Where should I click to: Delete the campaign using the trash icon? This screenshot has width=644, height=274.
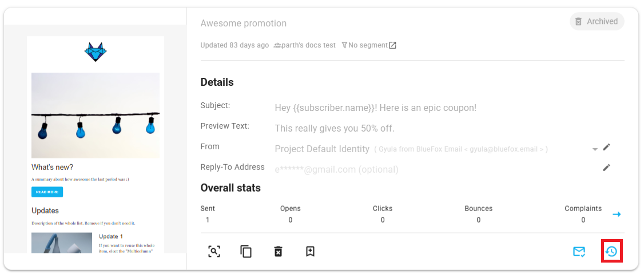click(x=278, y=251)
